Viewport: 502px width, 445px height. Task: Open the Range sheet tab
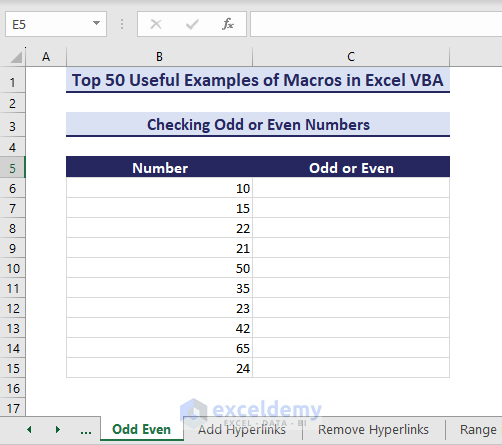[478, 429]
